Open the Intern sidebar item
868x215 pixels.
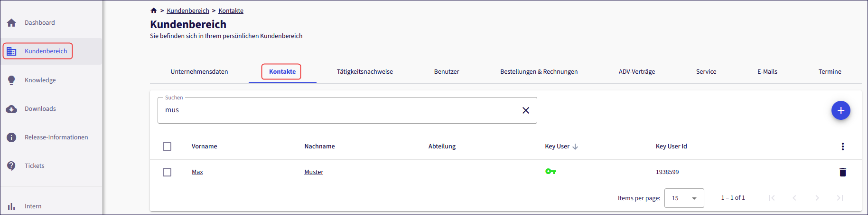pyautogui.click(x=33, y=206)
